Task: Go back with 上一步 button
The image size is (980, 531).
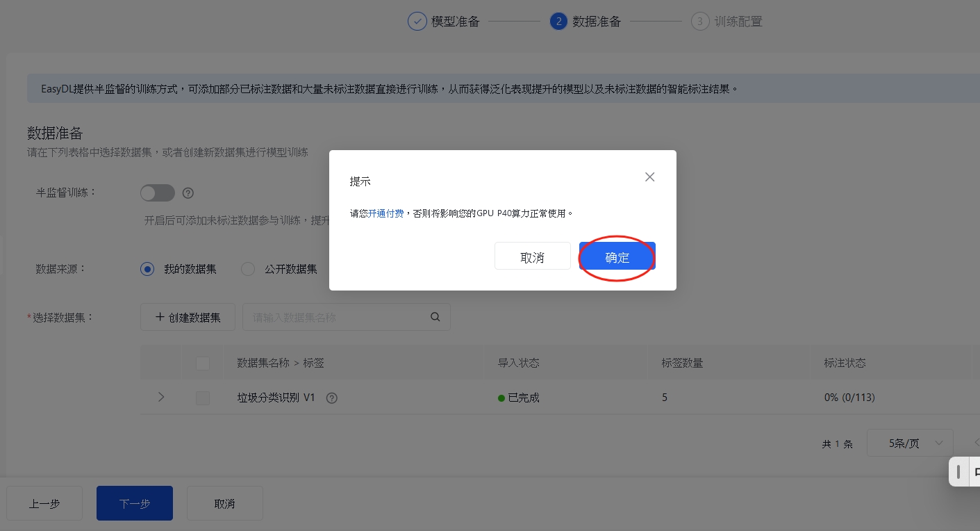Action: click(44, 503)
